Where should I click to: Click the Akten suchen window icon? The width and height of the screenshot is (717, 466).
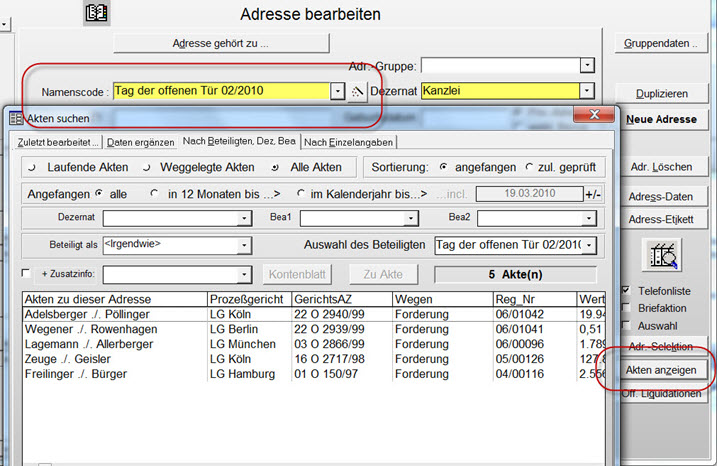(x=15, y=118)
